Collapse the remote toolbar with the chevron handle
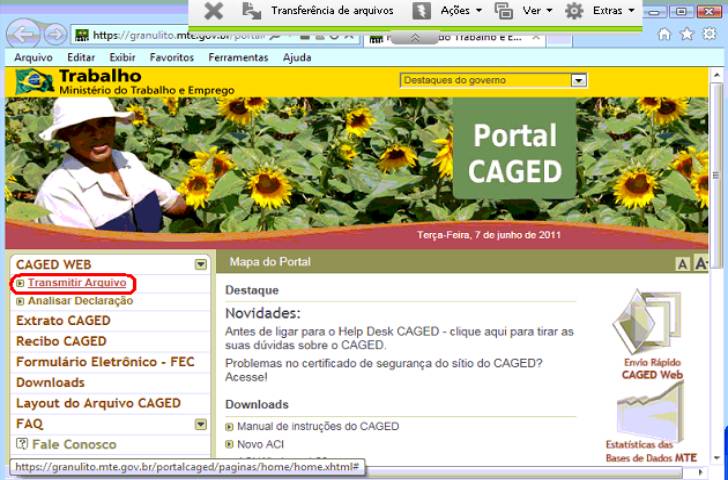 tap(415, 39)
